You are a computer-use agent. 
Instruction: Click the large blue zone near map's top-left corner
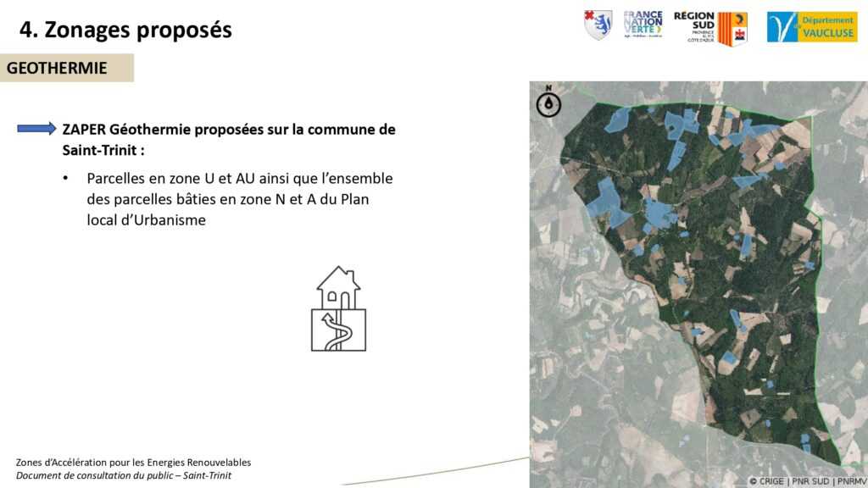[x=617, y=119]
